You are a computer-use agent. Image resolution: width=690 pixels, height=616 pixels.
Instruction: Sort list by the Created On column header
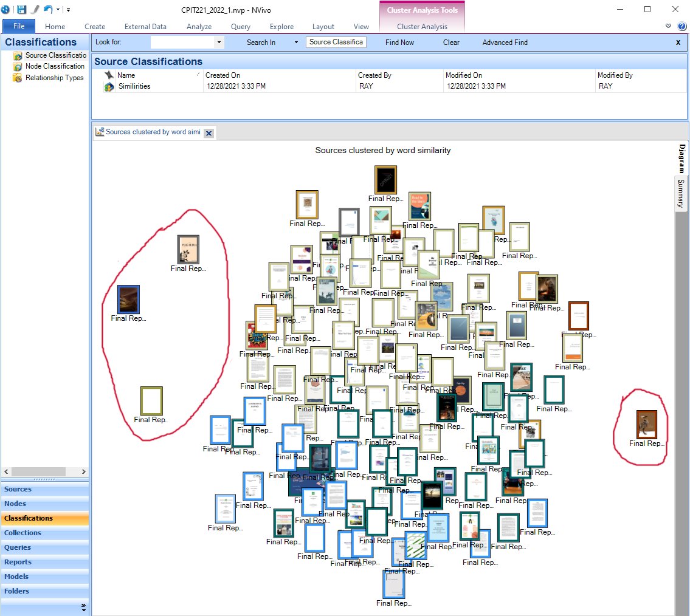(x=280, y=75)
